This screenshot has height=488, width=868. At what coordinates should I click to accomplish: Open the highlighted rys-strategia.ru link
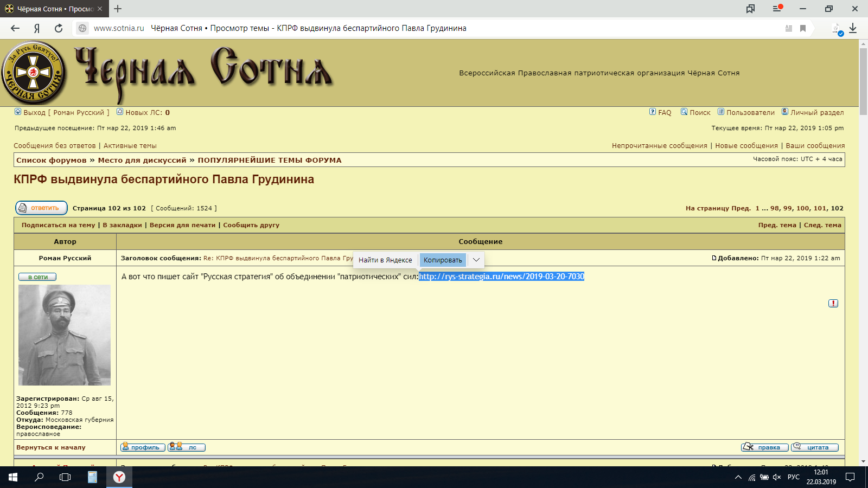click(501, 277)
